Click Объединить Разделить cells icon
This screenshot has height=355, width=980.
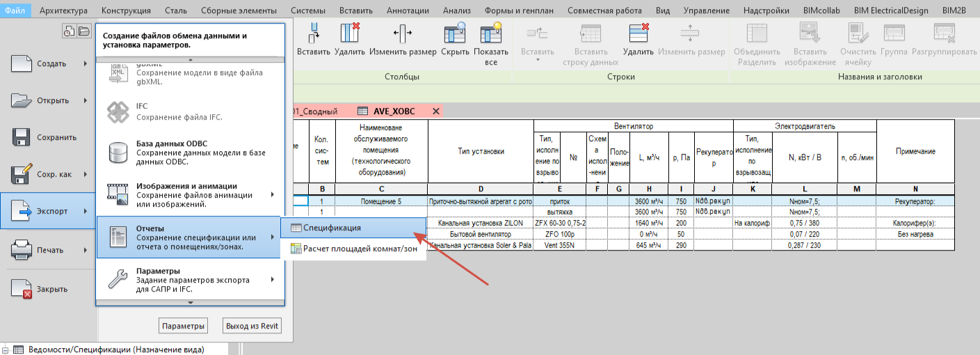coord(755,33)
